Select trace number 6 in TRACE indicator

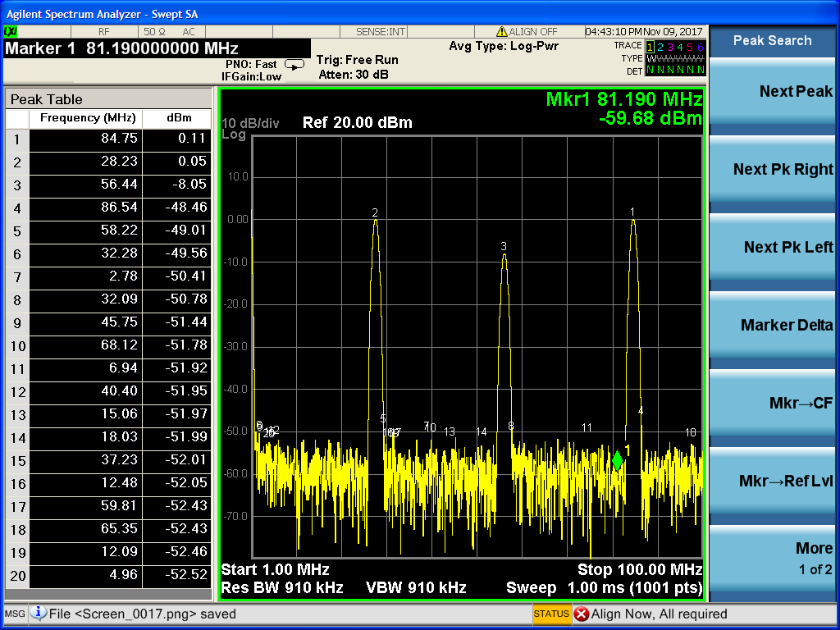point(701,47)
